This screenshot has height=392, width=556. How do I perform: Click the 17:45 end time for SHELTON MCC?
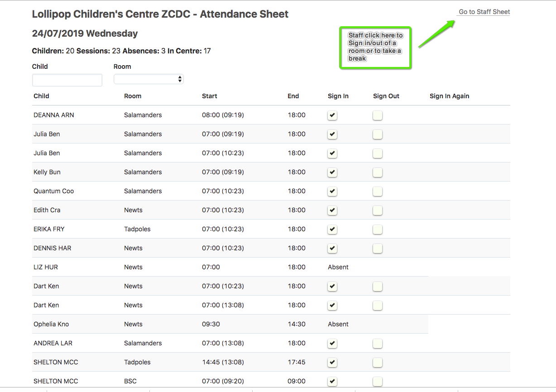tap(297, 362)
